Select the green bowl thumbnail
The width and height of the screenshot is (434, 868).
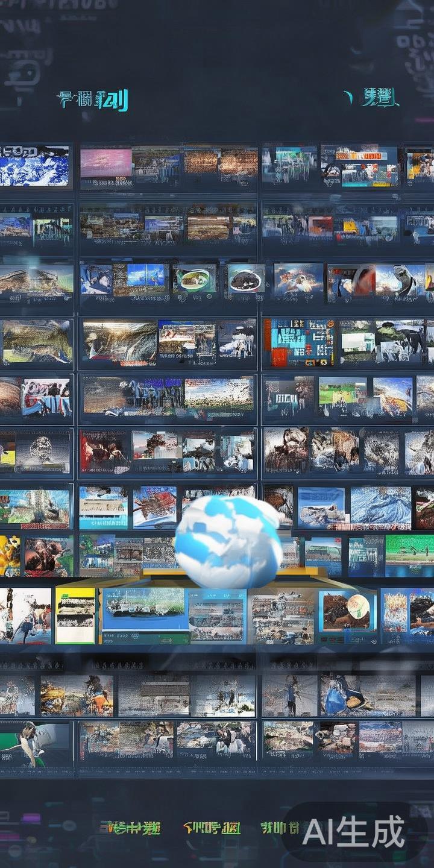point(195,279)
